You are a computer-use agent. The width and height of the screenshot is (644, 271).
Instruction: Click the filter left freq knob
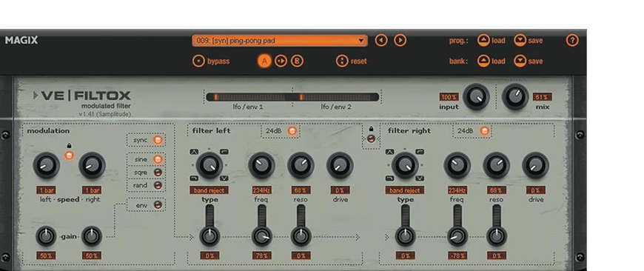[261, 165]
